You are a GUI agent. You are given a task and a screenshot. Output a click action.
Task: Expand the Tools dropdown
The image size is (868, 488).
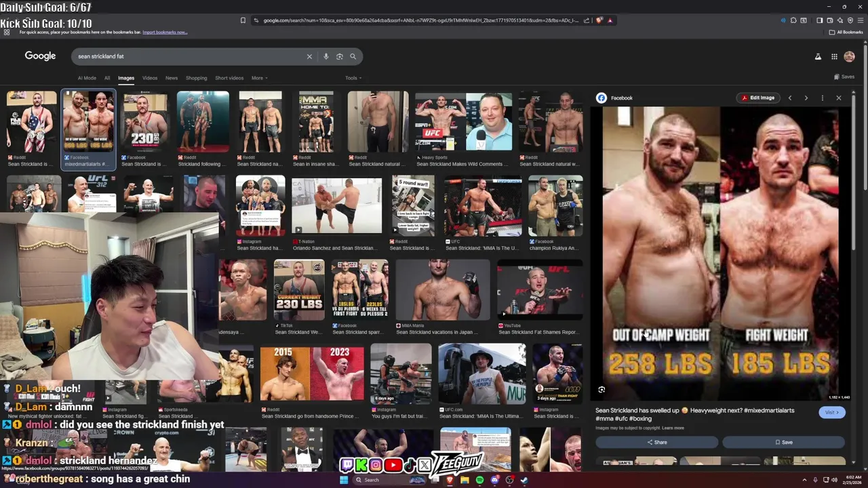point(353,78)
